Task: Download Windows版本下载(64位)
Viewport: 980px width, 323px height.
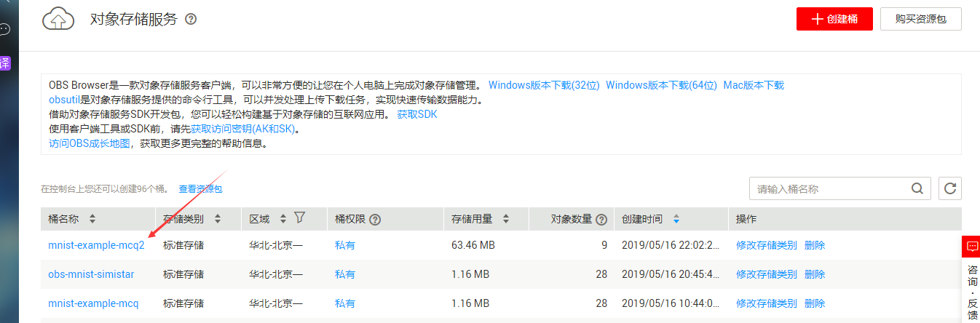Action: (x=661, y=85)
